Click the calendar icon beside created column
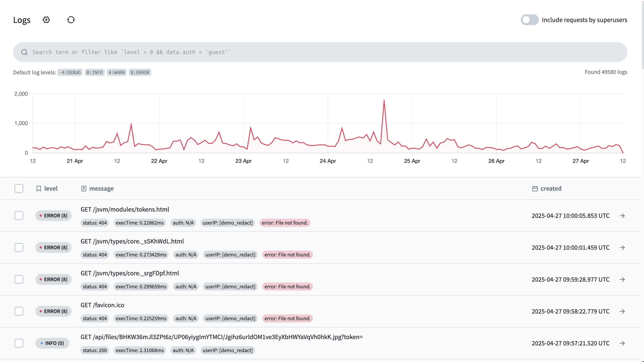This screenshot has height=362, width=644. coord(535,188)
